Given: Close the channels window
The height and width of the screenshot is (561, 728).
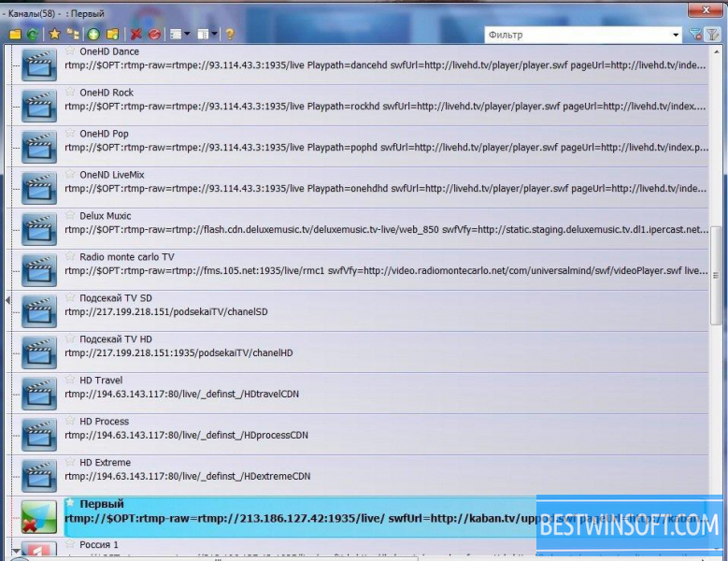Looking at the screenshot, I should coord(707,9).
